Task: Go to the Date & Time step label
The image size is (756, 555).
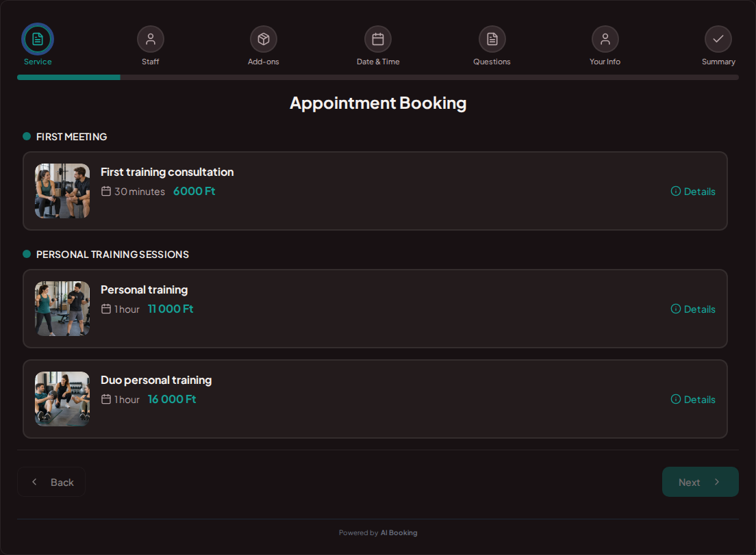Action: 378,62
